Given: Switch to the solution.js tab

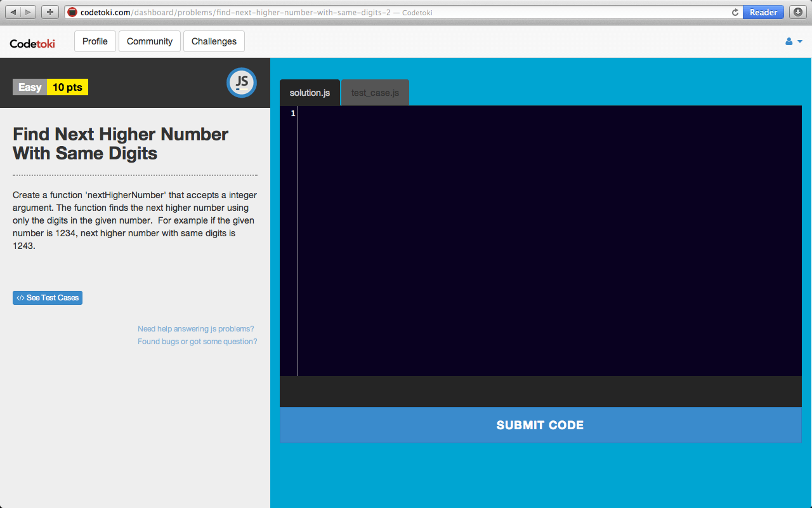Looking at the screenshot, I should point(310,93).
